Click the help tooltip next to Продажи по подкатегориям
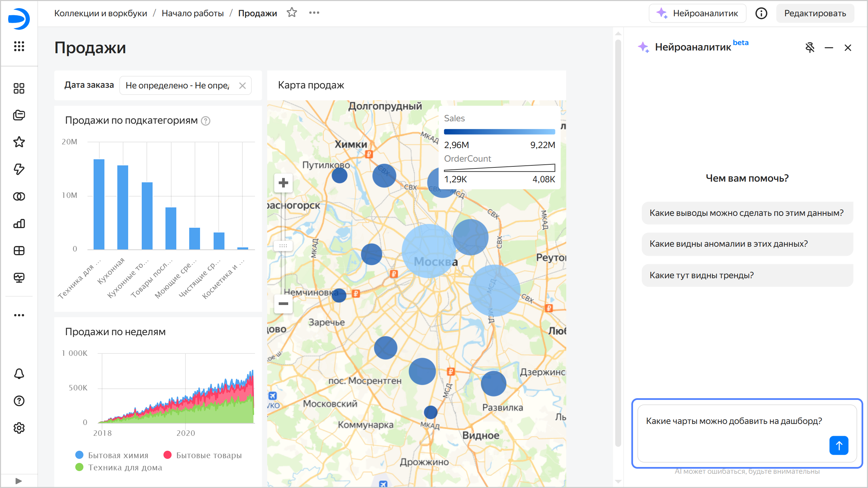Image resolution: width=868 pixels, height=488 pixels. 206,121
